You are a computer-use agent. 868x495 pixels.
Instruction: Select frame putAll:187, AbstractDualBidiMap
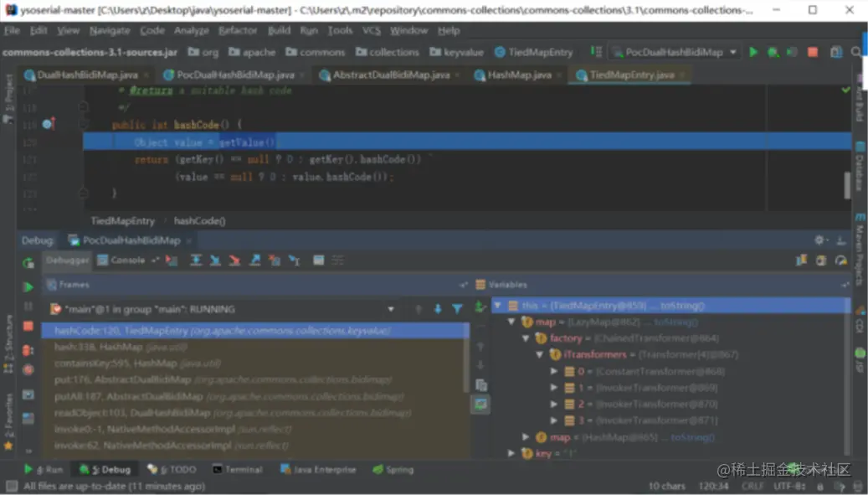pyautogui.click(x=254, y=396)
